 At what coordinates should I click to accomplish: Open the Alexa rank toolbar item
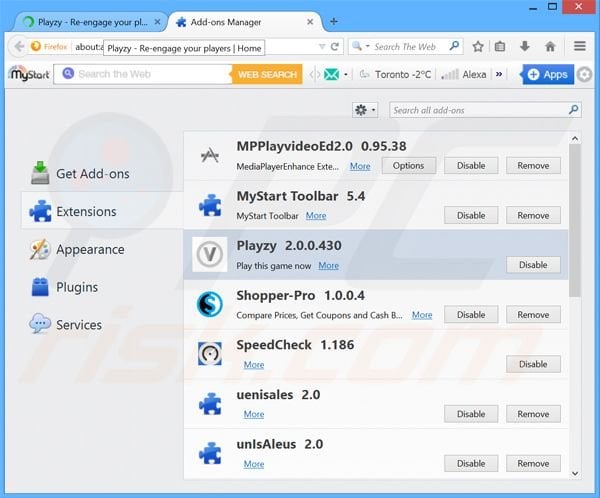point(464,74)
